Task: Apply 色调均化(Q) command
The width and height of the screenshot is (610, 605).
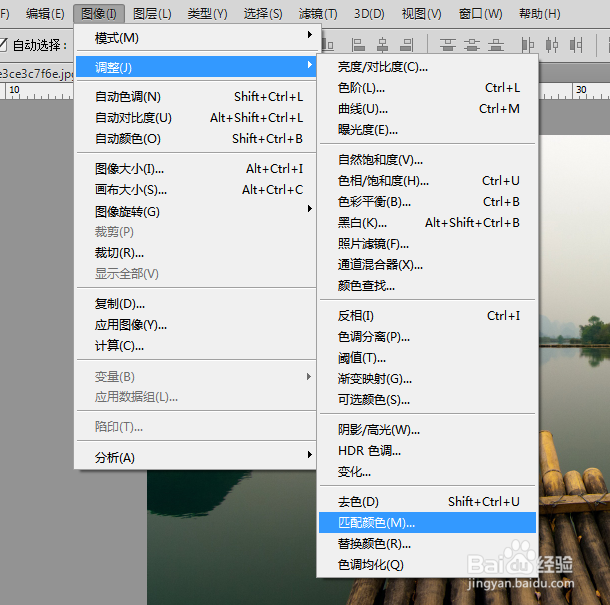Action: point(427,565)
